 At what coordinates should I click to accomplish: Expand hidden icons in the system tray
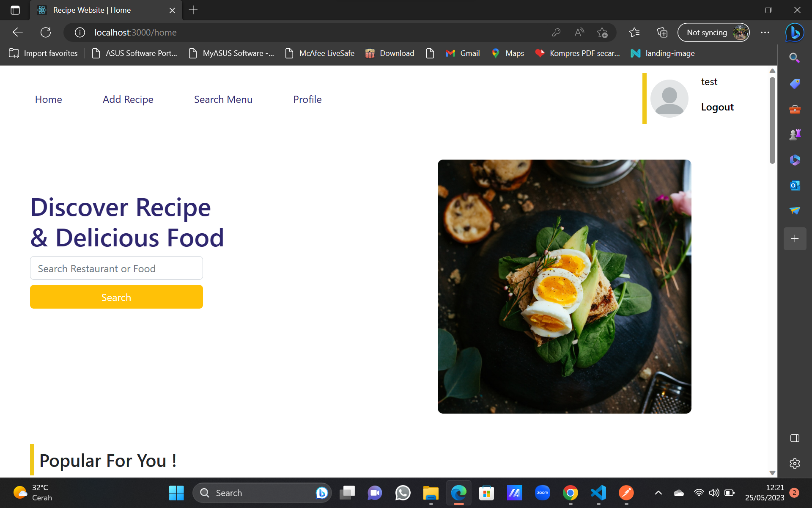[x=658, y=493]
